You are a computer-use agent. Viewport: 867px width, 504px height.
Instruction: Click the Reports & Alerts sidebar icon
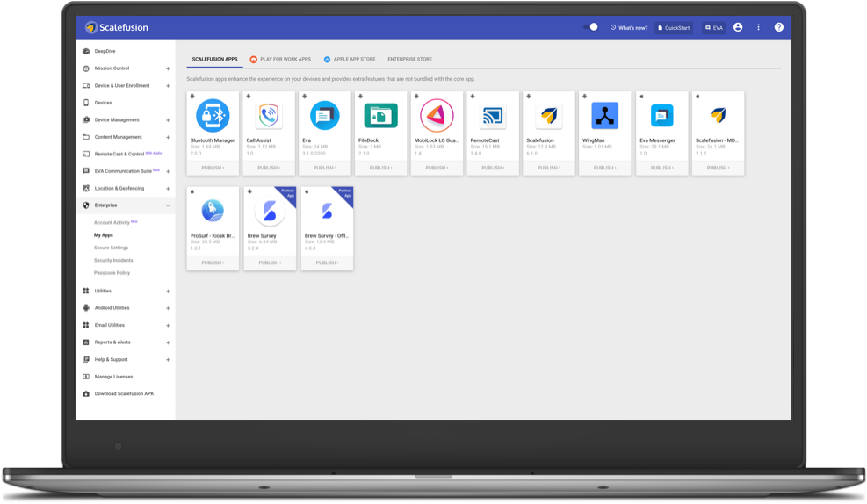(86, 342)
